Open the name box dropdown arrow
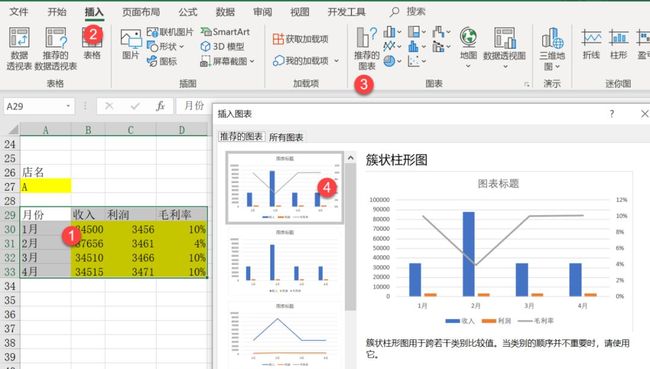This screenshot has height=369, width=650. click(68, 106)
